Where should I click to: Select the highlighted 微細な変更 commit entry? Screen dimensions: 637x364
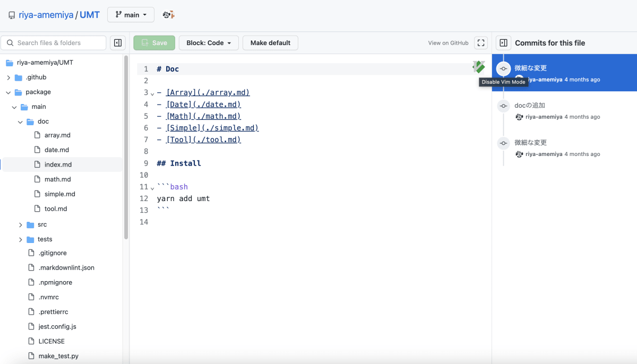pyautogui.click(x=564, y=73)
